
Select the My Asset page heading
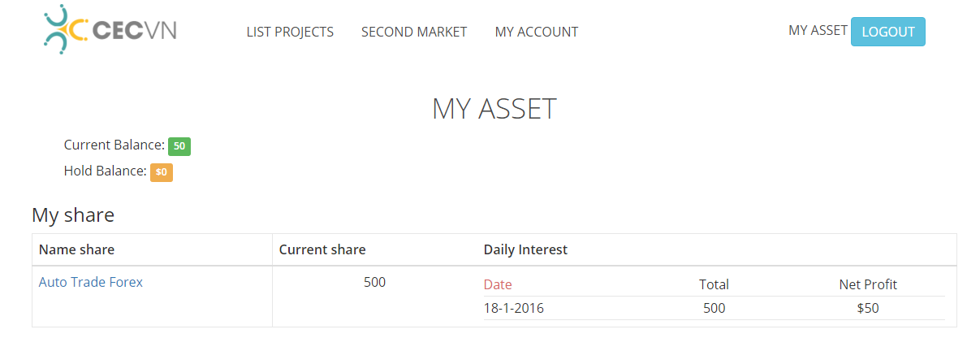tap(494, 109)
